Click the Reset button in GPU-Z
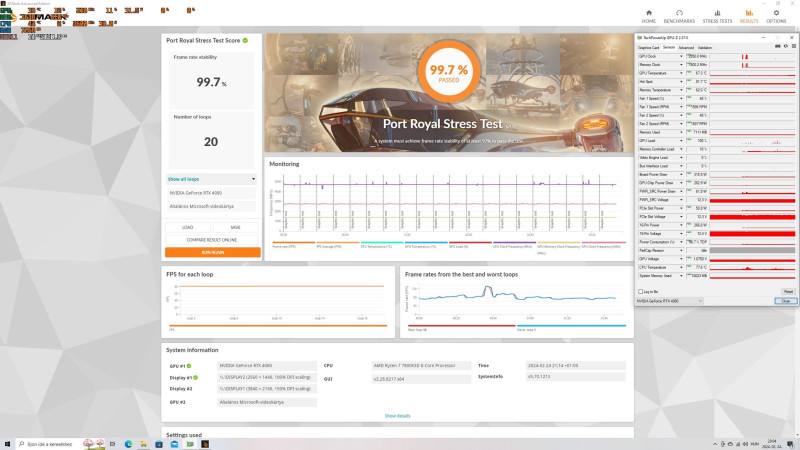800x450 pixels. [788, 292]
